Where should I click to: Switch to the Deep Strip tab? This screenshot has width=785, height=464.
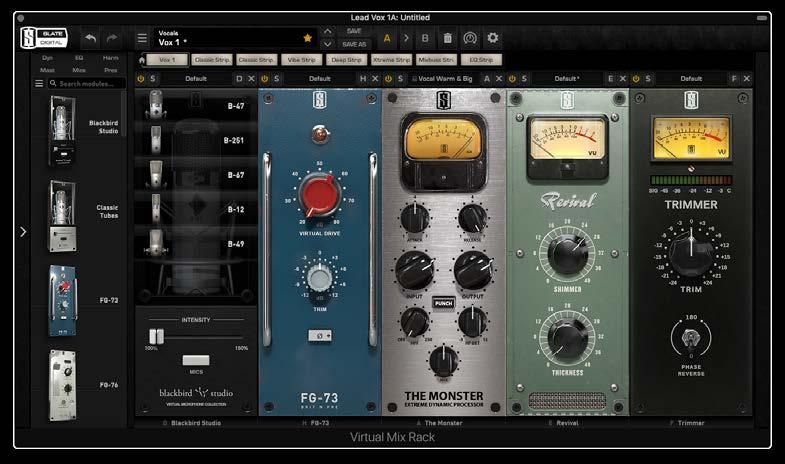[x=346, y=60]
